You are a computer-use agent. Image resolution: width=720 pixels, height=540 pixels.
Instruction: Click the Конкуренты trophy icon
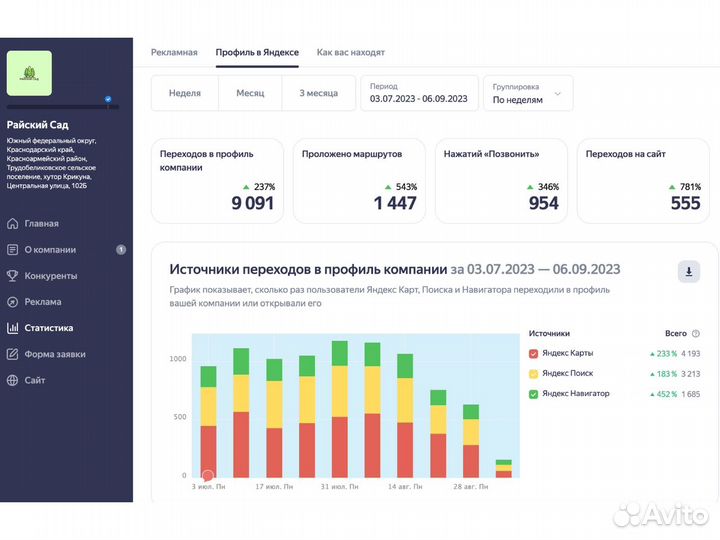point(12,276)
